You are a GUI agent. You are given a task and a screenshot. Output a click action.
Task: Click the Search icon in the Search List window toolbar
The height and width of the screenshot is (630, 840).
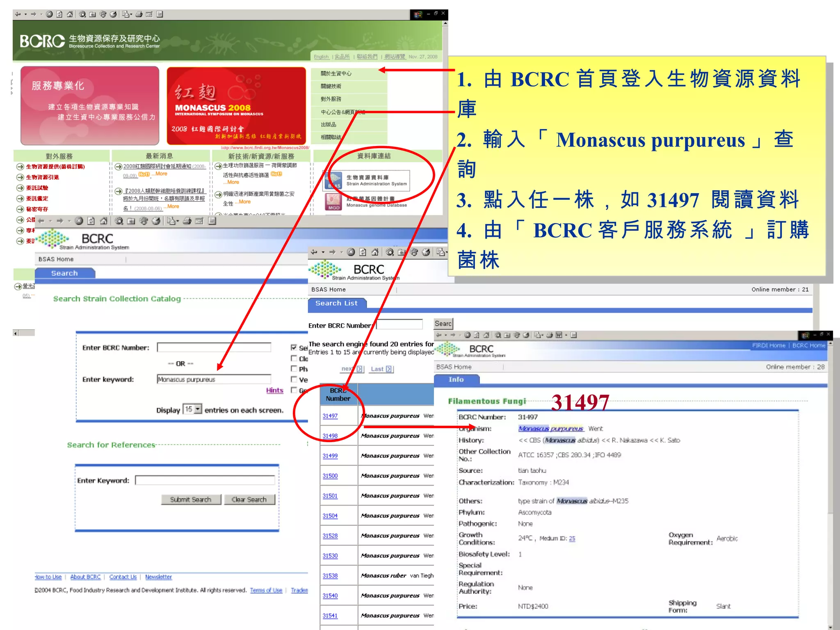tap(390, 252)
